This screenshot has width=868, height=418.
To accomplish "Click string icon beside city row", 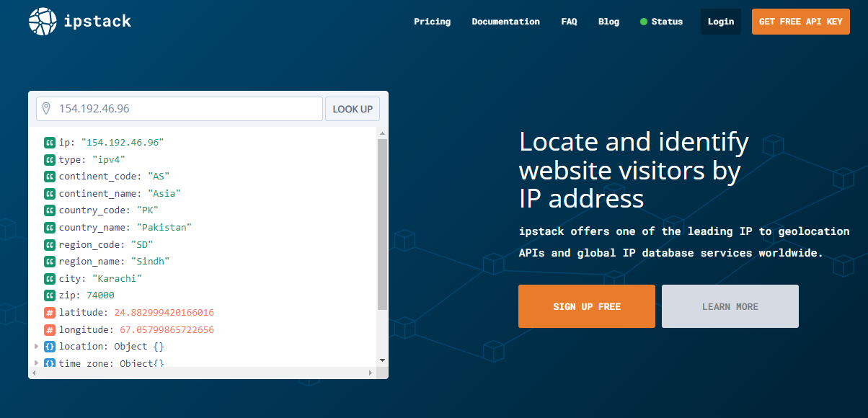I will (50, 278).
